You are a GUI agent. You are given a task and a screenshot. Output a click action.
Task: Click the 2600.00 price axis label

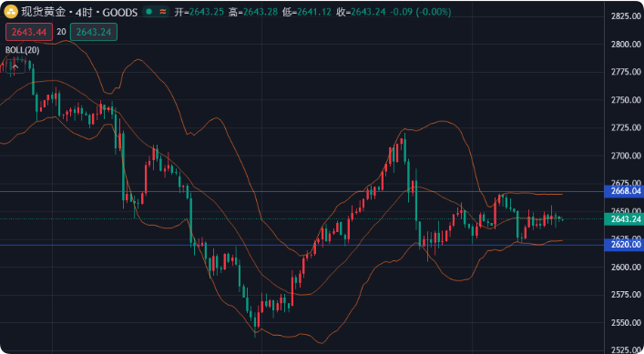[626, 267]
